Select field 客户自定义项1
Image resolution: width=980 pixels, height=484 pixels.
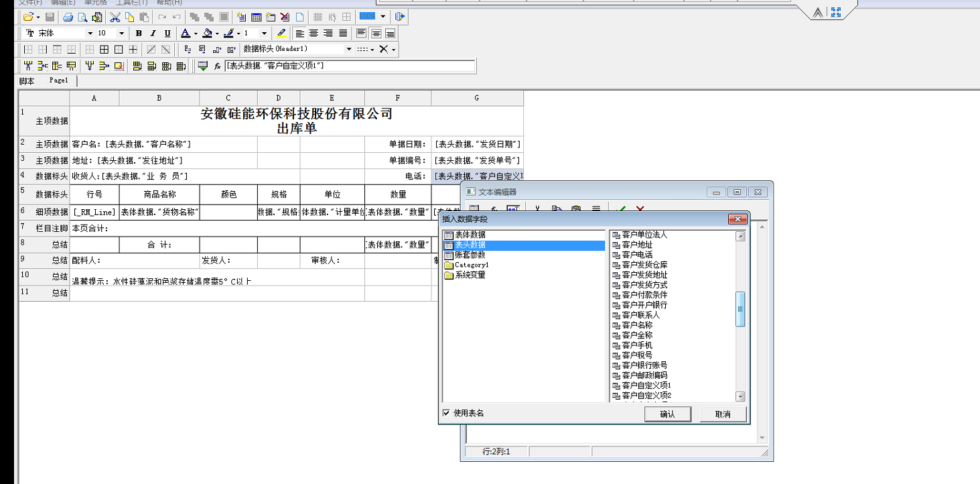646,385
